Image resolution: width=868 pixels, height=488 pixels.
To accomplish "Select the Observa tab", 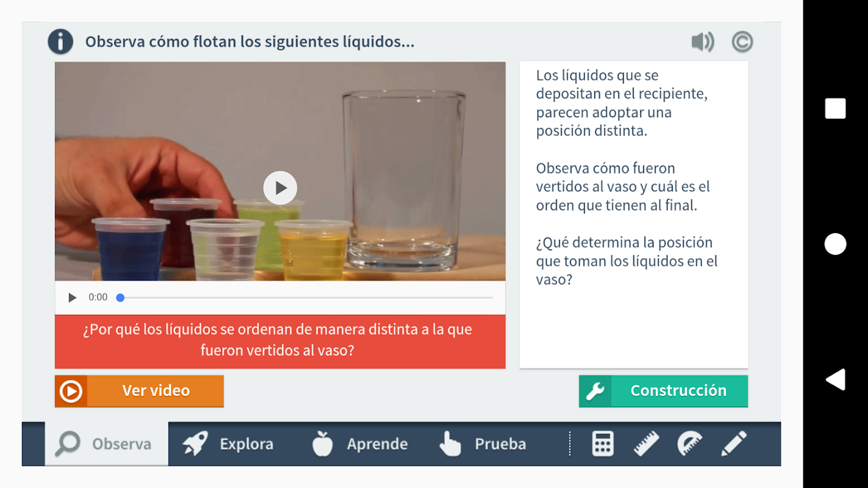I will pos(107,443).
